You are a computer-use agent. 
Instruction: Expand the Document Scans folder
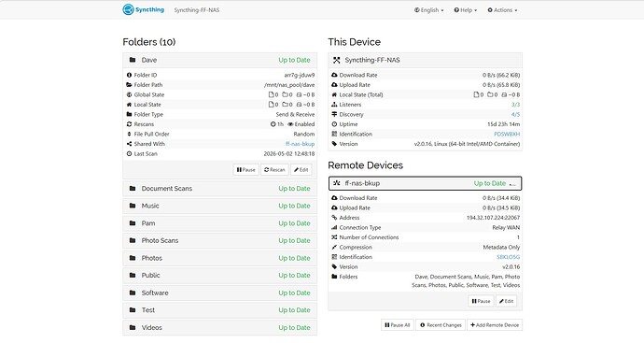219,189
